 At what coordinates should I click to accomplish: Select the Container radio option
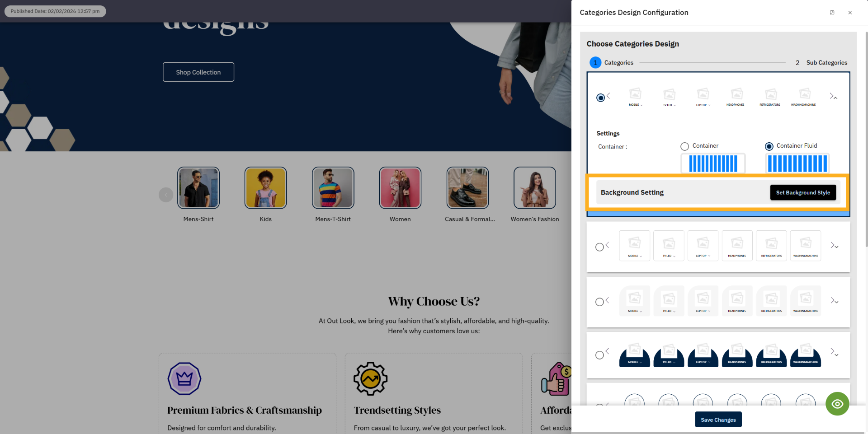tap(684, 146)
